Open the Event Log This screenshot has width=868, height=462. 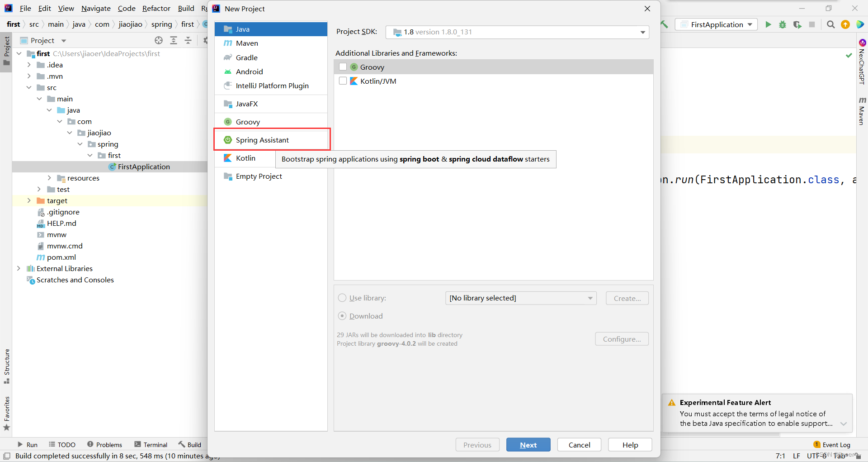coord(832,445)
